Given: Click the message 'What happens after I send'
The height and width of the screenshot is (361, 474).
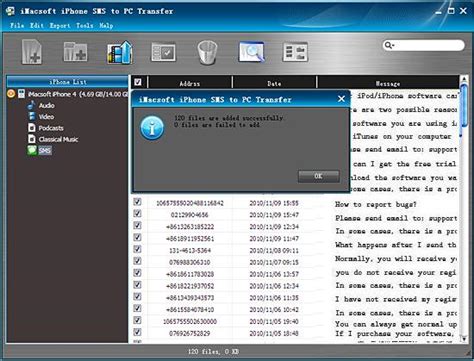Looking at the screenshot, I should point(396,245).
